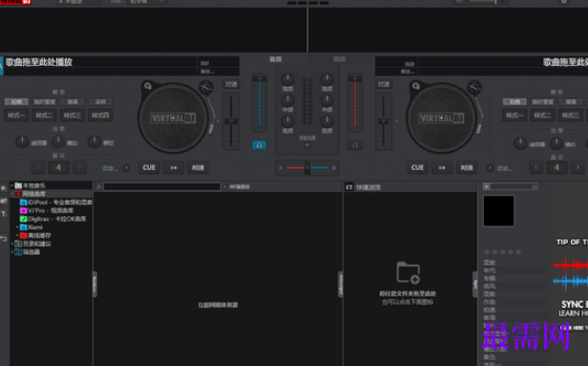Expand the Xiami folder
Viewport: 588px width, 366px height.
point(17,227)
